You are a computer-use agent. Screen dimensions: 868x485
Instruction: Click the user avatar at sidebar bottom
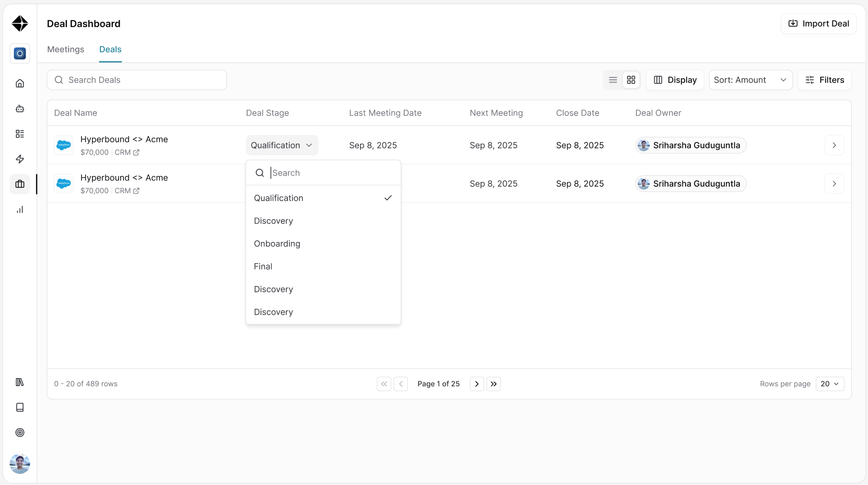20,464
